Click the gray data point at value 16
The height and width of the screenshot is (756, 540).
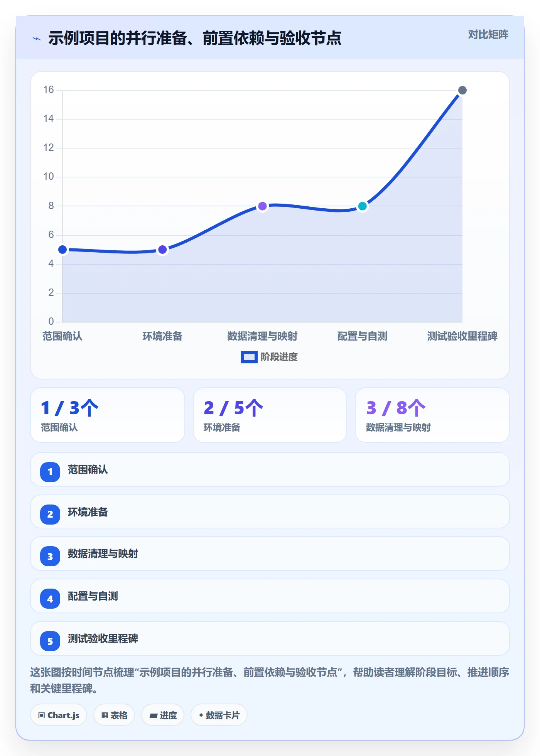click(462, 90)
